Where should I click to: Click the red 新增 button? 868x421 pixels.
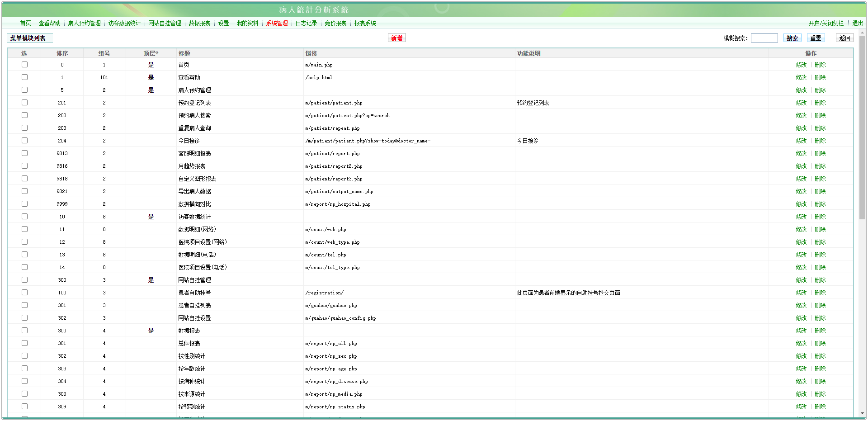click(x=396, y=38)
